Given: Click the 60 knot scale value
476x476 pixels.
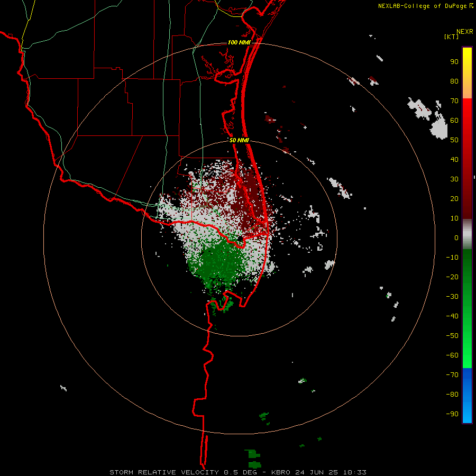Looking at the screenshot, I should point(454,121).
